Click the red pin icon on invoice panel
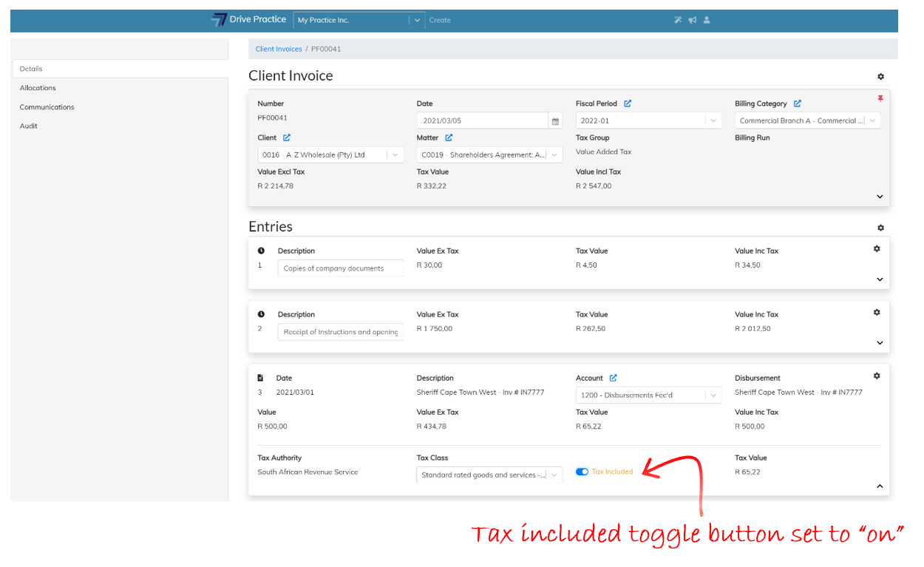 [880, 98]
